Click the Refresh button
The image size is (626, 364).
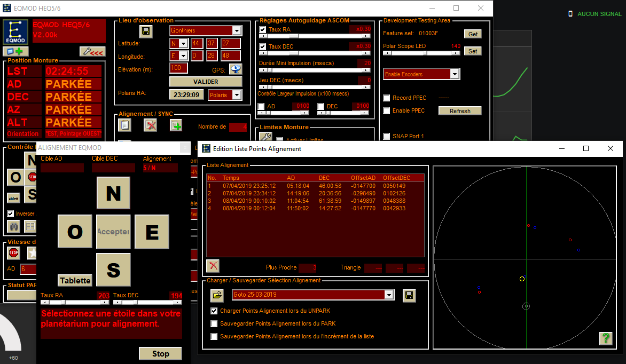(460, 111)
